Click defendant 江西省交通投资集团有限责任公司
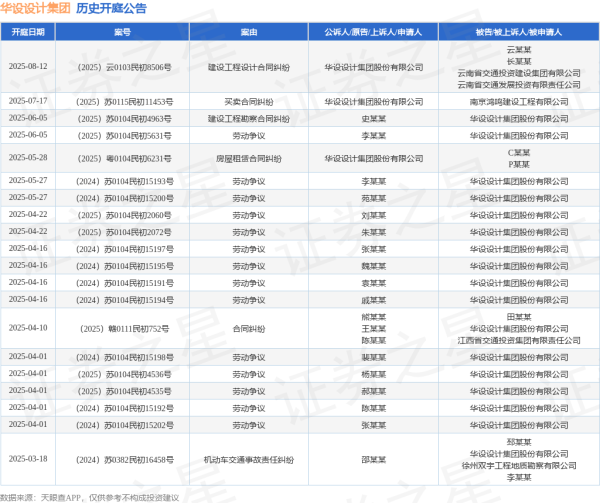Viewport: 600px width, 503px height. [x=519, y=340]
